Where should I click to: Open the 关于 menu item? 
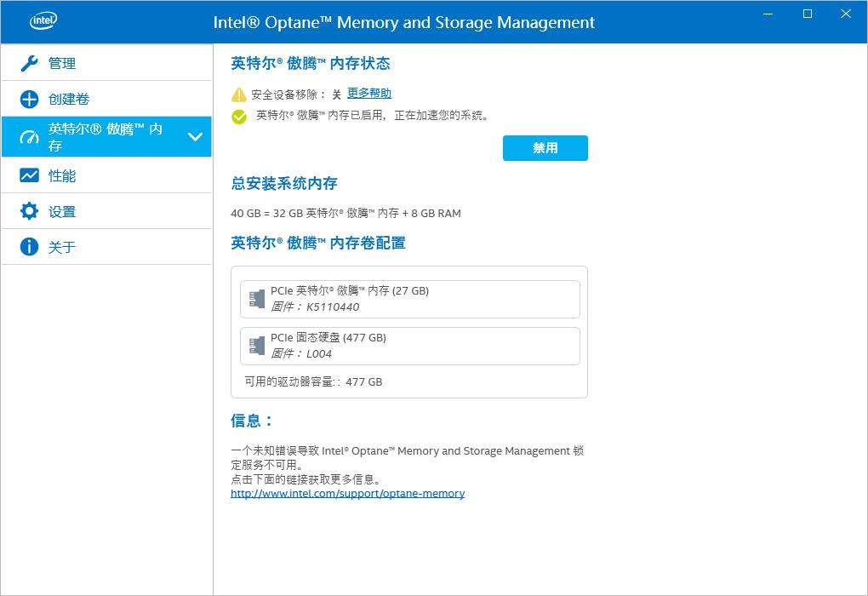tap(106, 246)
